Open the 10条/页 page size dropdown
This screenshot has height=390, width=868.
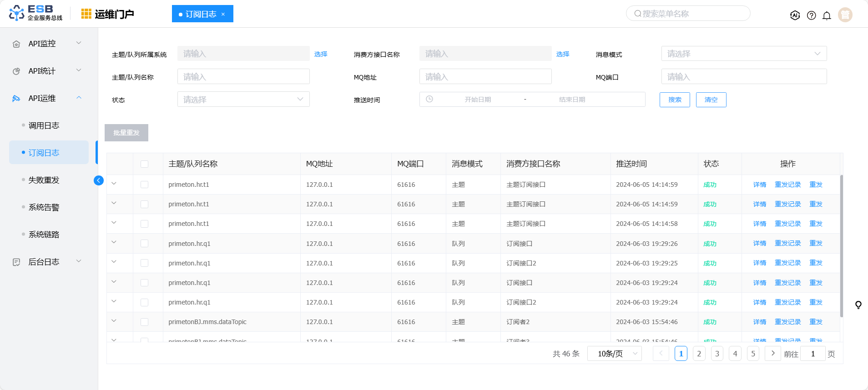point(614,354)
